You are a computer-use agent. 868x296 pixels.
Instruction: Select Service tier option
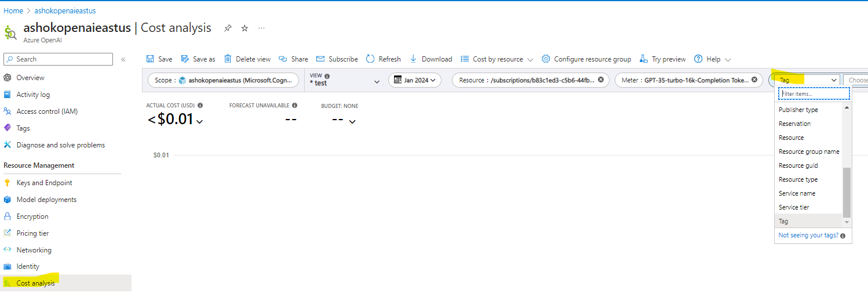coord(808,207)
